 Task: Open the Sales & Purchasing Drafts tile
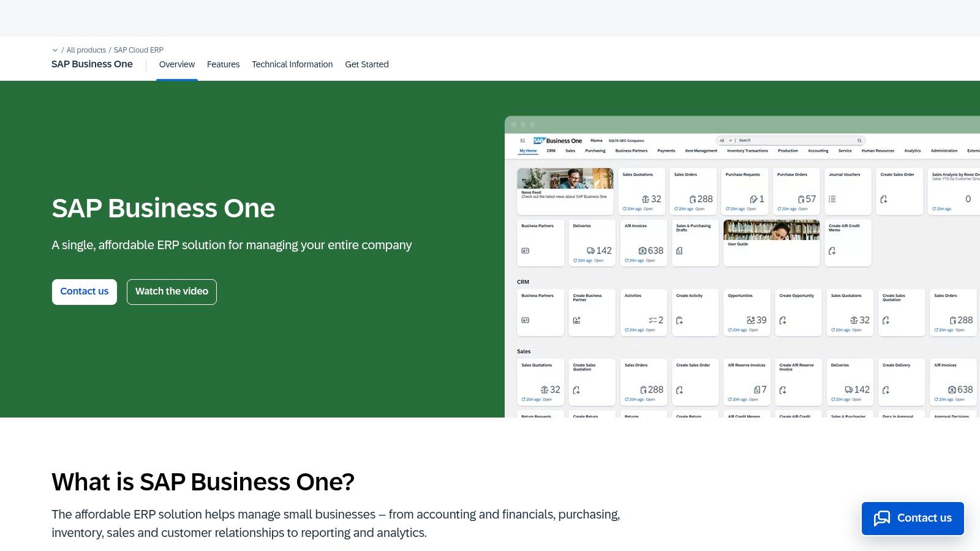[695, 243]
